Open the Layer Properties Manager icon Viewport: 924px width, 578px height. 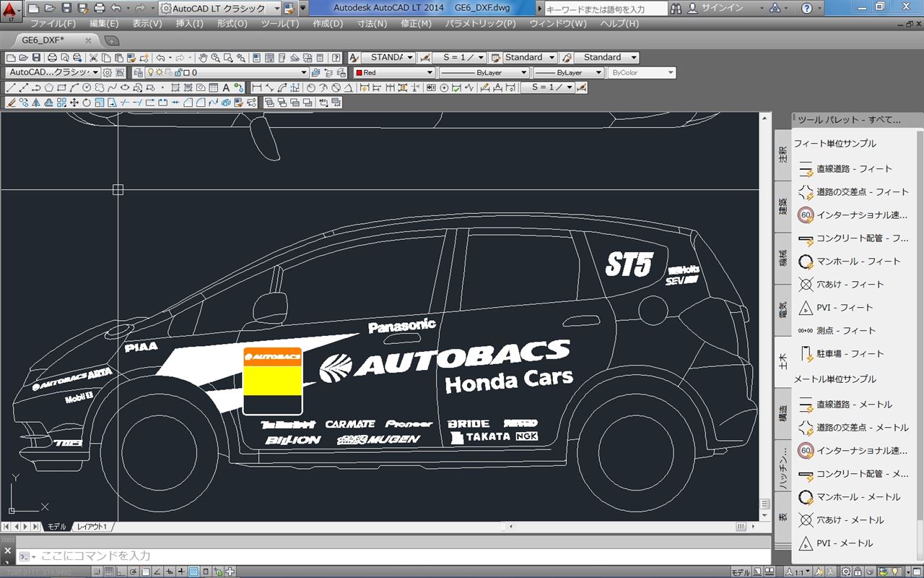tap(139, 72)
